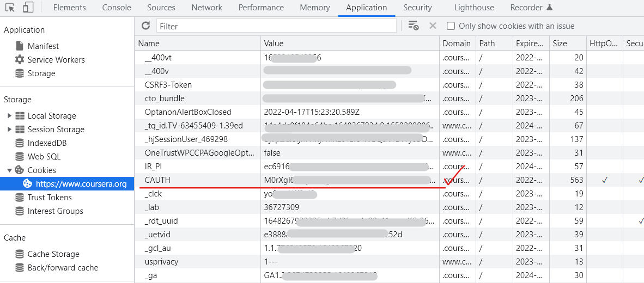Select the _uetvid cookie name
This screenshot has height=283, width=644.
pos(157,235)
